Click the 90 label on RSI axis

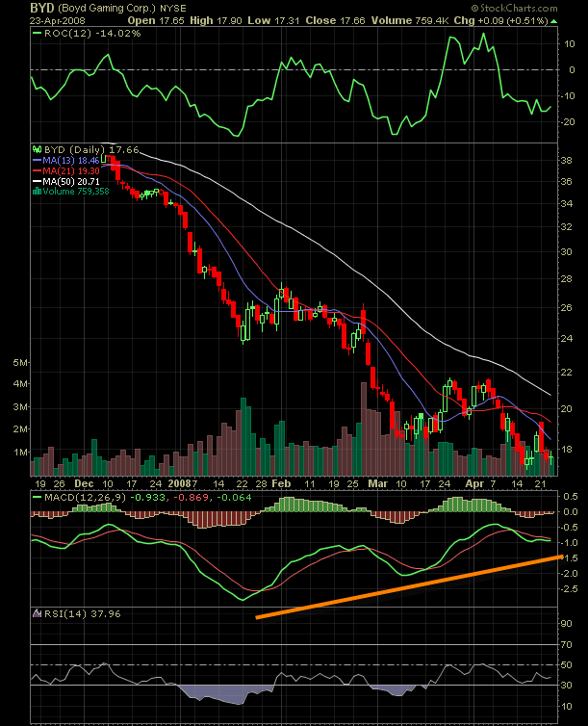tap(567, 624)
